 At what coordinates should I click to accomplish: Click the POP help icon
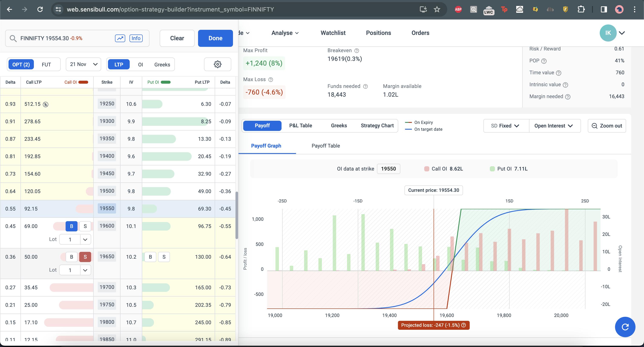tap(544, 61)
